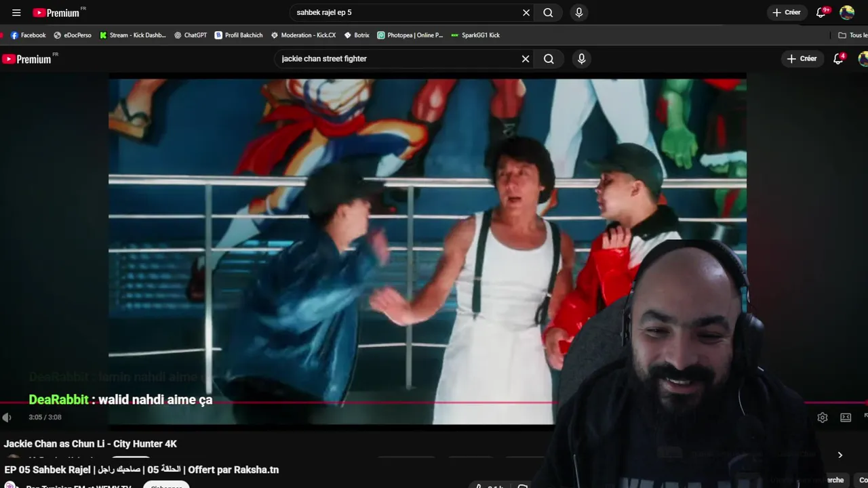Viewport: 868px width, 488px height.
Task: Open the ChatGPT bookmark
Action: pyautogui.click(x=191, y=35)
